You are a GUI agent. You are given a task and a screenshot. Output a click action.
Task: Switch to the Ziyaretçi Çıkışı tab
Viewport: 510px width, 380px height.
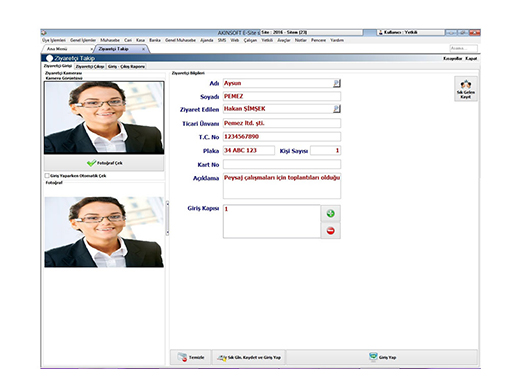pyautogui.click(x=90, y=66)
